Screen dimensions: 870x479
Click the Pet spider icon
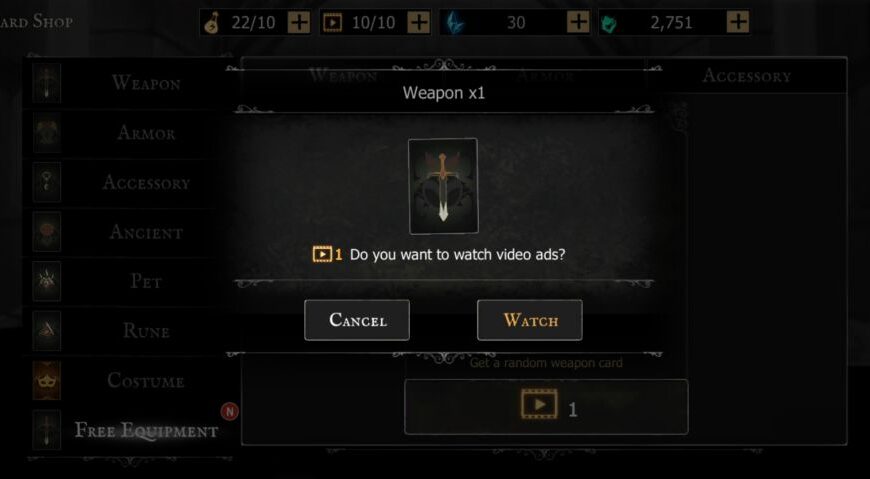tap(47, 281)
